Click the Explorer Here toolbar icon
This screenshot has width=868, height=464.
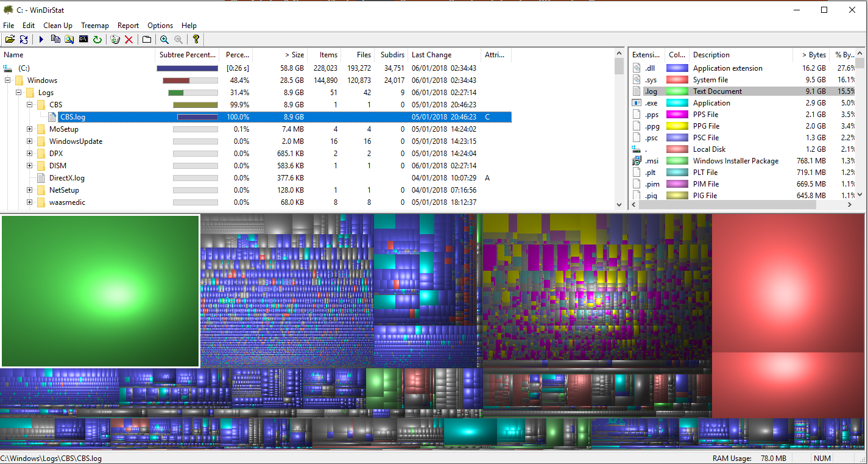(69, 40)
